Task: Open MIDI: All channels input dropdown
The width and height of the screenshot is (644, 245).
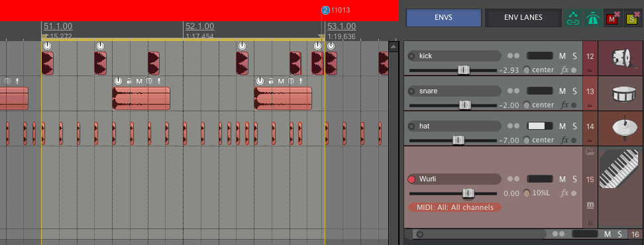Action: pos(455,207)
